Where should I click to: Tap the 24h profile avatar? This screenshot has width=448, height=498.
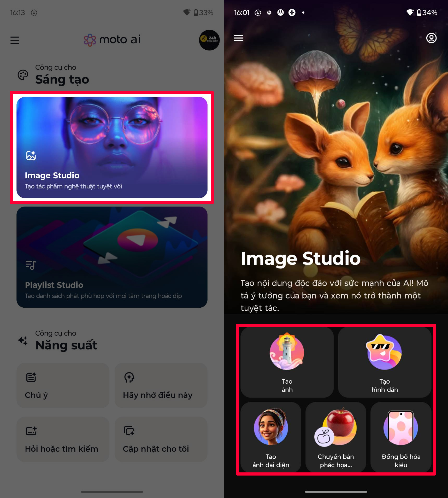tap(209, 40)
